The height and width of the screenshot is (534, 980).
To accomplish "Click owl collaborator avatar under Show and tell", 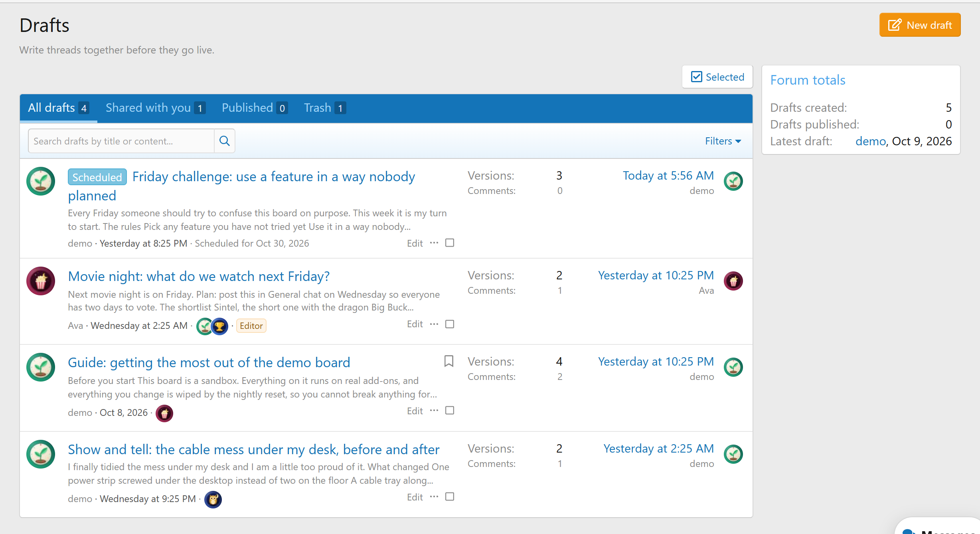I will click(x=213, y=500).
